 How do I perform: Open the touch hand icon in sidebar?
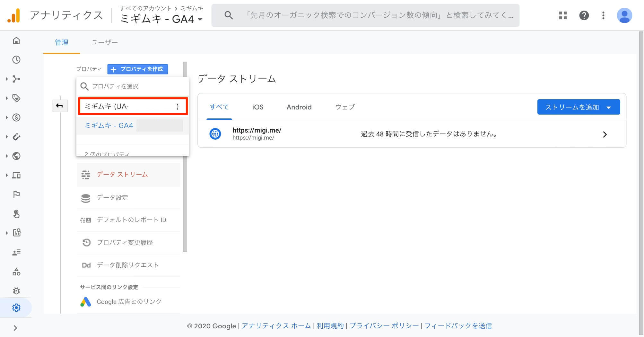(x=16, y=214)
